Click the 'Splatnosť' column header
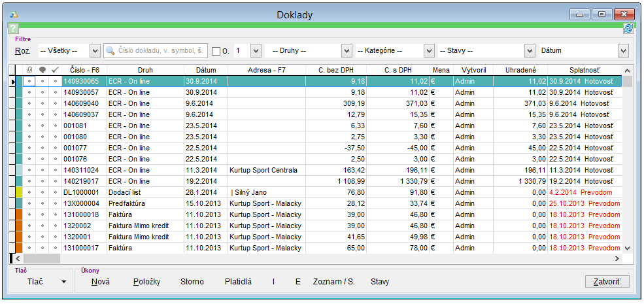This screenshot has width=644, height=304. tap(584, 70)
